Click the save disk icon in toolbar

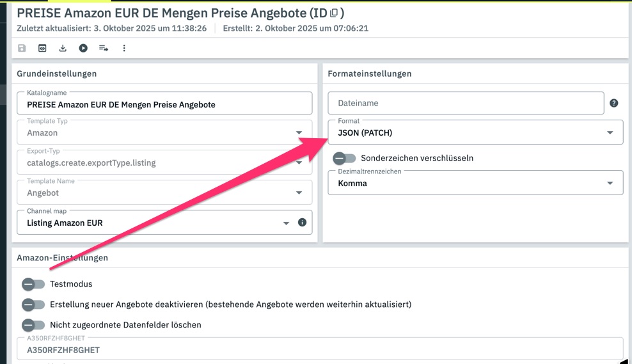pyautogui.click(x=22, y=48)
